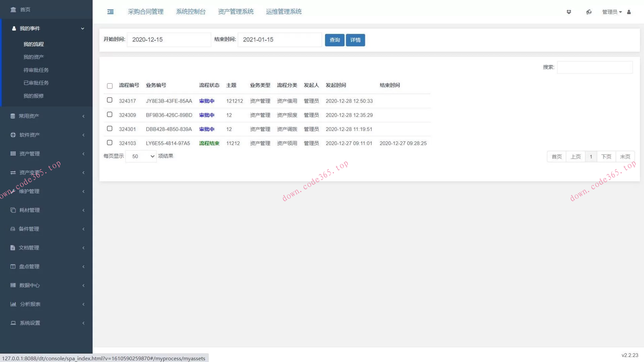Click the 搜索 search input field
The image size is (644, 362).
[x=595, y=67]
